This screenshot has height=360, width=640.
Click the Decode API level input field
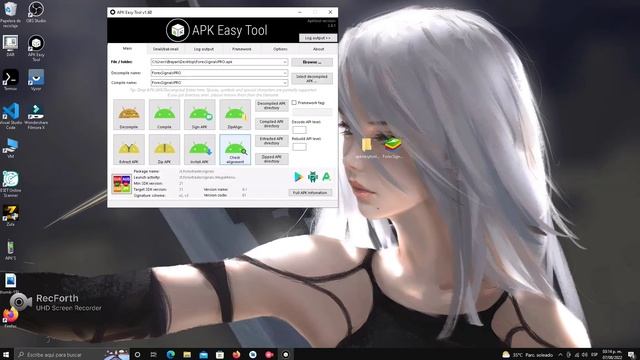click(299, 130)
